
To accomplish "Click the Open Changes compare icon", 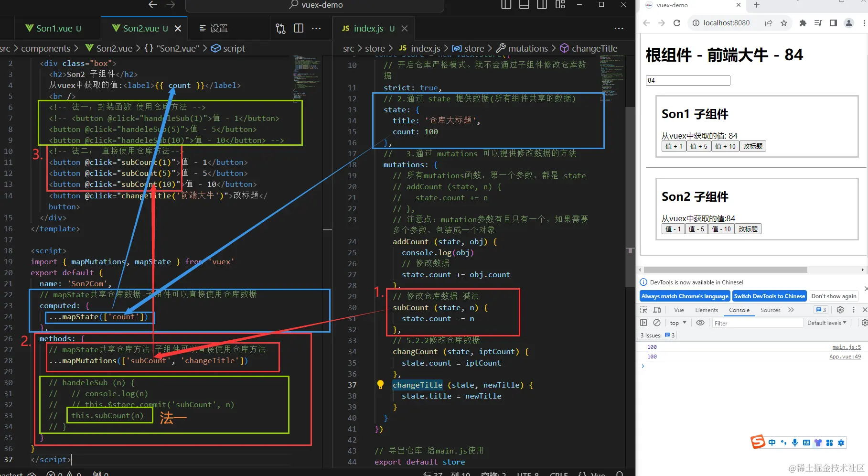I will 280,29.
